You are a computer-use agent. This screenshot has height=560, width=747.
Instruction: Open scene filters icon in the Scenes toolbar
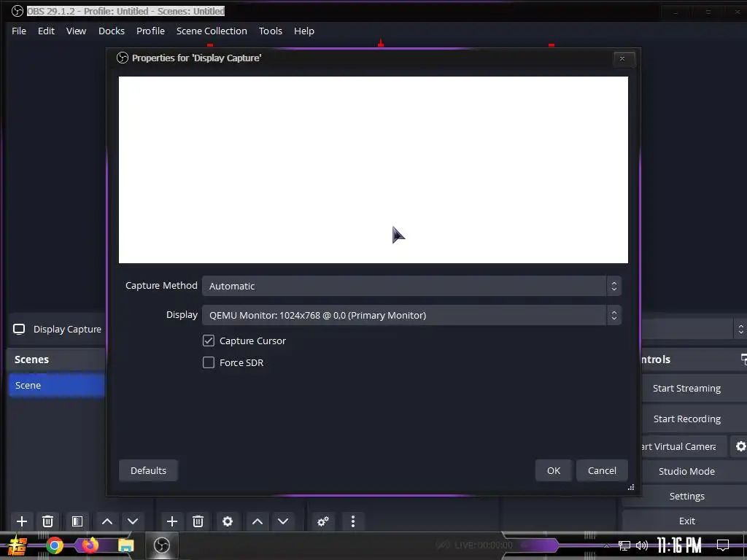click(x=77, y=521)
